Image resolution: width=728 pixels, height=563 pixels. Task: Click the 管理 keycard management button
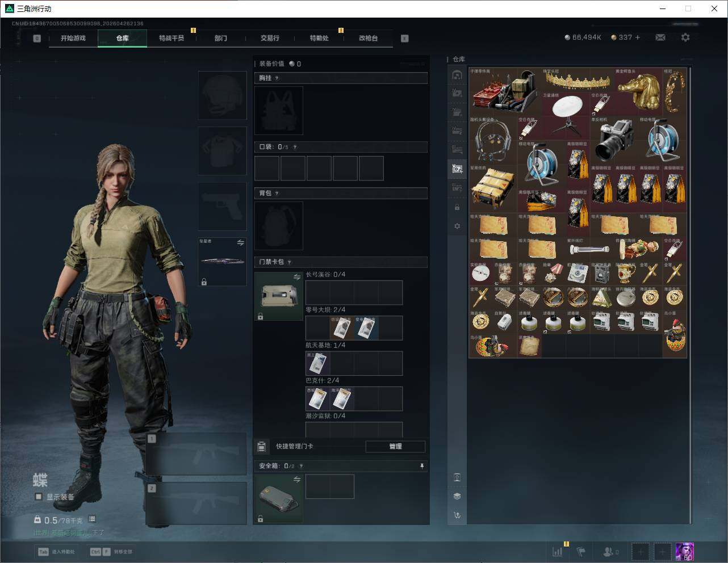click(x=395, y=447)
